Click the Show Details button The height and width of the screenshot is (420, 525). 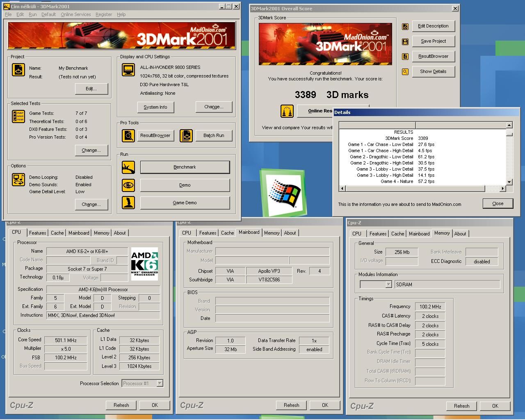pos(434,71)
